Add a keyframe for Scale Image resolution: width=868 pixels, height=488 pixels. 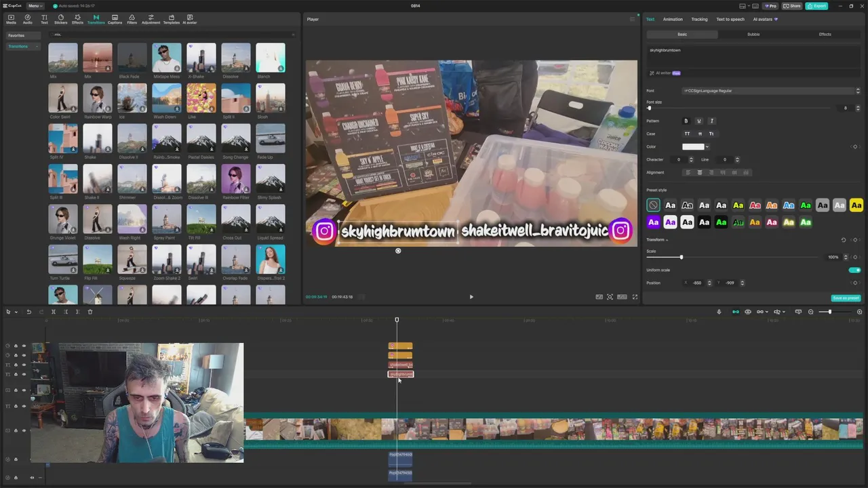(x=855, y=257)
